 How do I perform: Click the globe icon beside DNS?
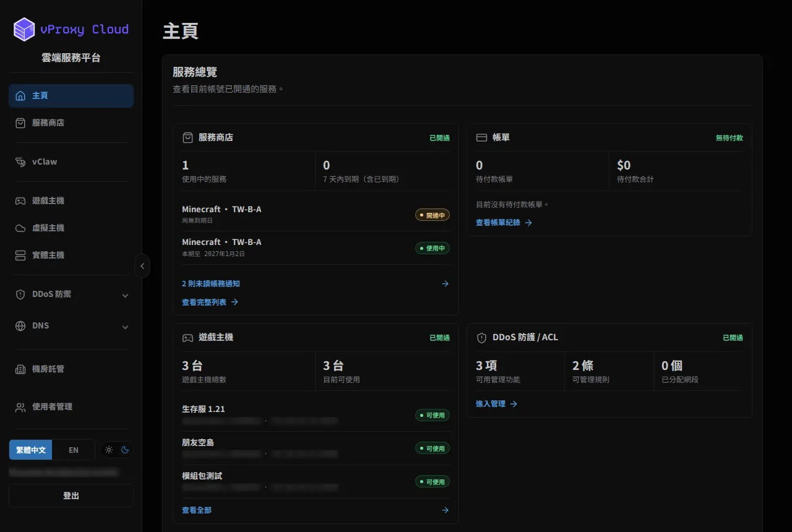click(x=20, y=326)
